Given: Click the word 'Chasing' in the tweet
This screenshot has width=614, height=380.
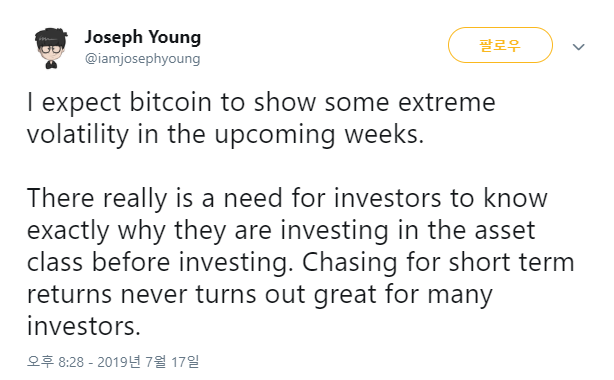Looking at the screenshot, I should pos(349,262).
